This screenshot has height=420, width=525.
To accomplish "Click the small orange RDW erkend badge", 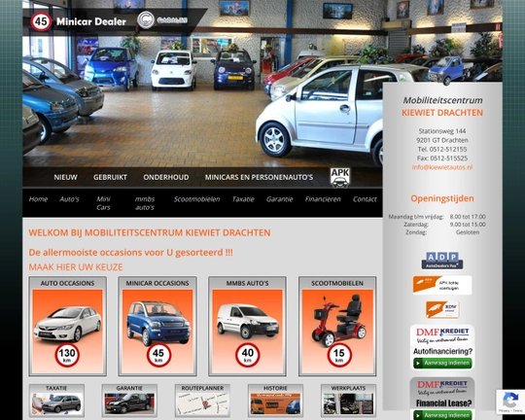I will (x=442, y=310).
